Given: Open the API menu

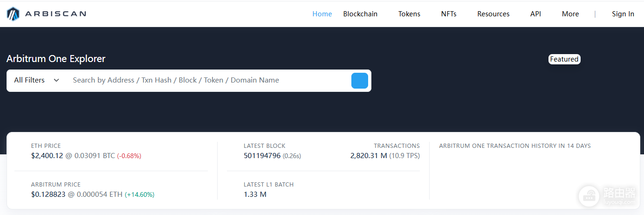Looking at the screenshot, I should point(535,14).
